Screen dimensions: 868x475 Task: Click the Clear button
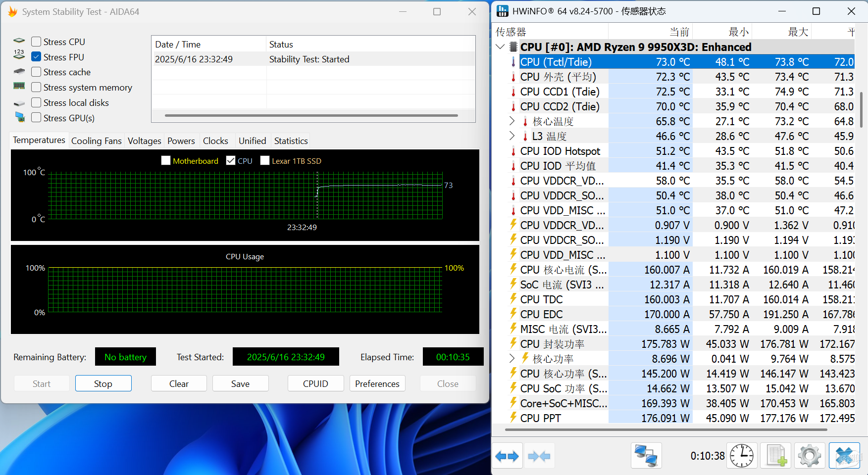click(x=179, y=383)
